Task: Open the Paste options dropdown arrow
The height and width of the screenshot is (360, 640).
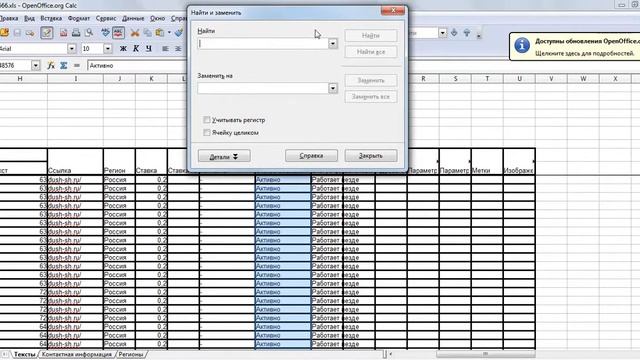Action: point(169,33)
